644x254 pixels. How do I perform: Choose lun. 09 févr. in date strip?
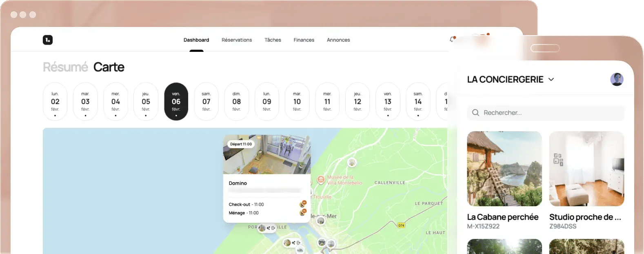pyautogui.click(x=267, y=102)
